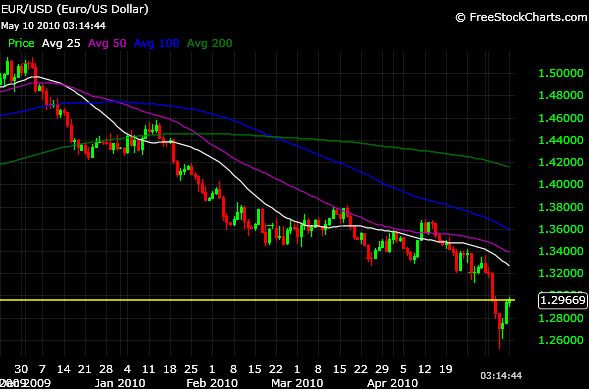Select the 1.50000 price axis label

(561, 73)
